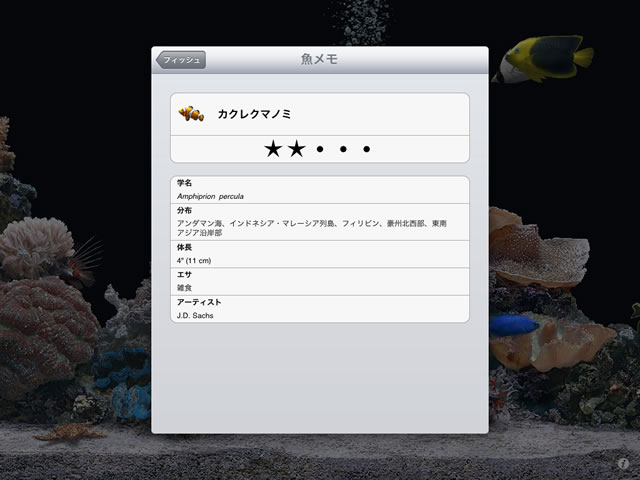Select the second star rating
This screenshot has height=480, width=640.
[x=297, y=149]
